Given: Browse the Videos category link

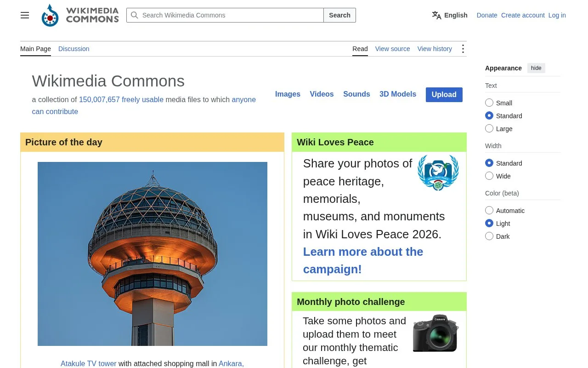Looking at the screenshot, I should pyautogui.click(x=322, y=94).
